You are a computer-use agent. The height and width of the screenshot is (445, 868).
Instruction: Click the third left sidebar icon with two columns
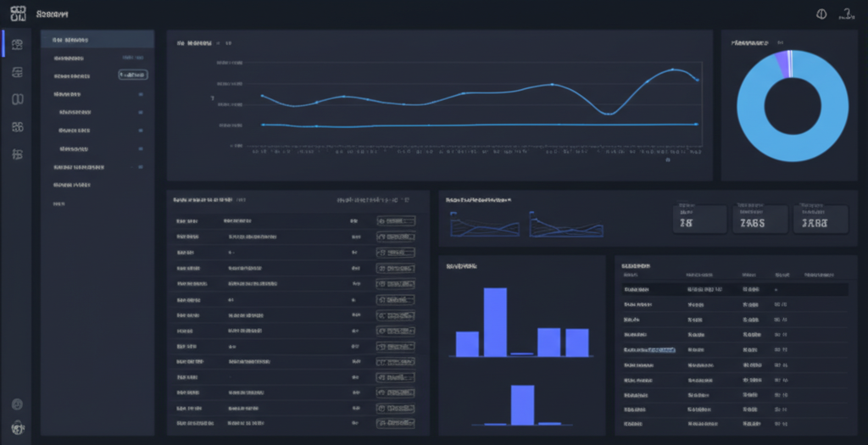18,99
